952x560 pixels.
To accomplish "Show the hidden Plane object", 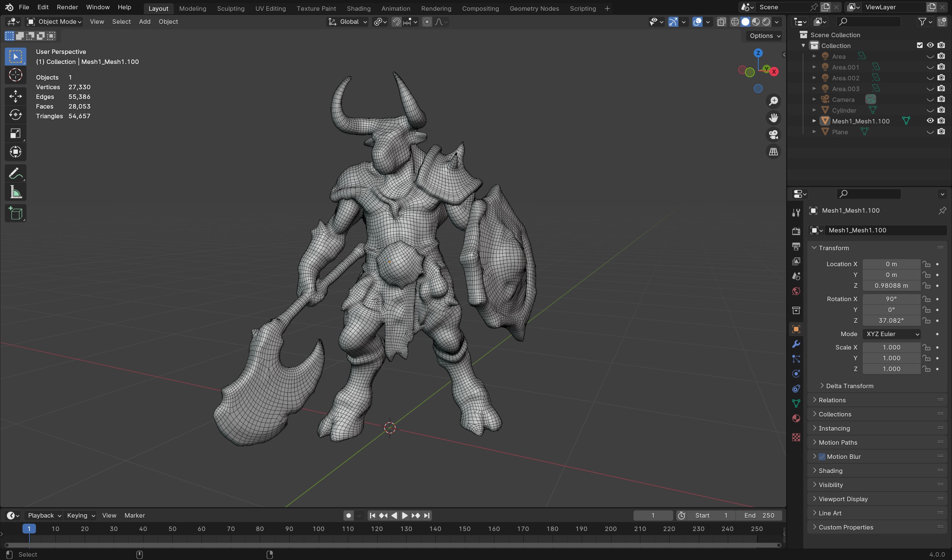I will tap(930, 132).
